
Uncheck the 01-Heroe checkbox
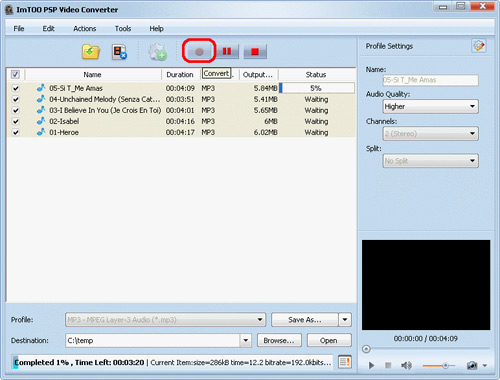(15, 132)
